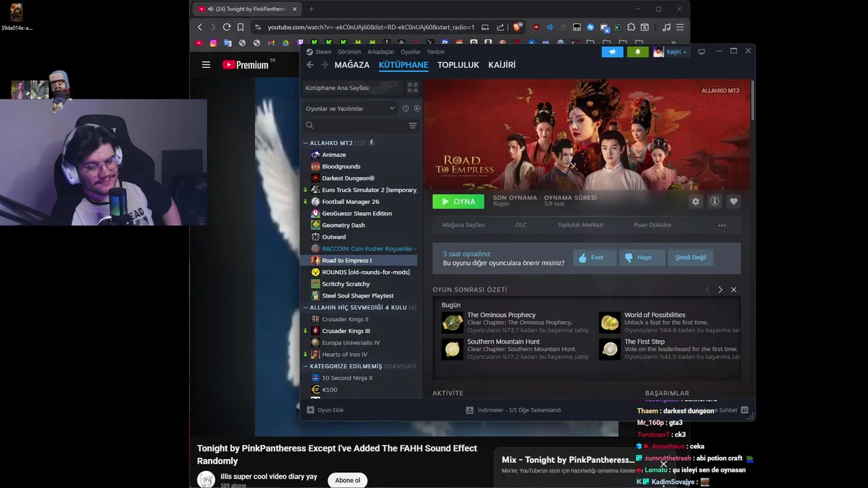This screenshot has width=868, height=488.
Task: Click the browser address bar URL
Action: [x=371, y=27]
